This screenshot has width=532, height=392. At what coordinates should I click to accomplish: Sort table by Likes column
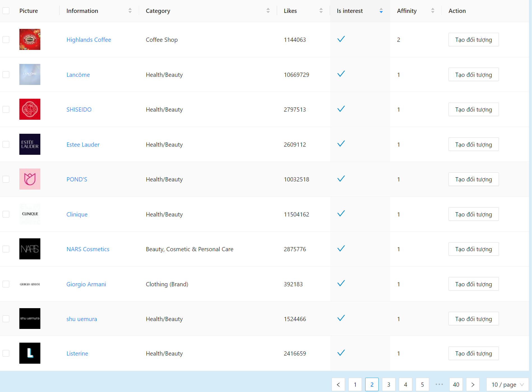[x=321, y=11]
